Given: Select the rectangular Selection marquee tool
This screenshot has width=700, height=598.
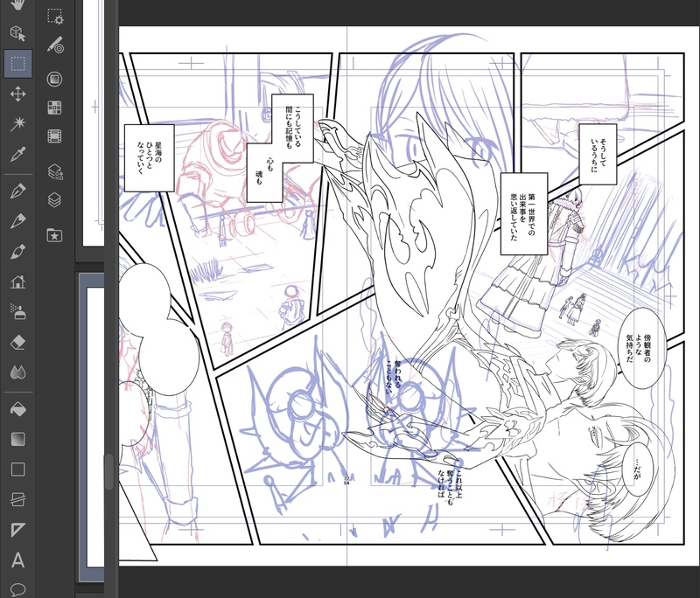Looking at the screenshot, I should (17, 64).
